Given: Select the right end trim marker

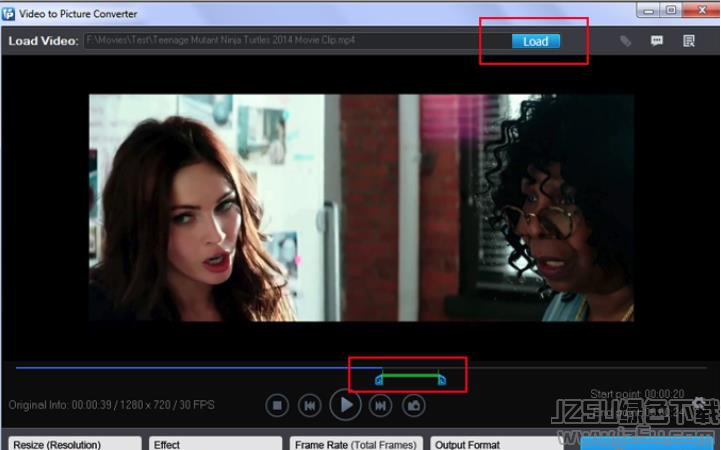Looking at the screenshot, I should point(441,380).
